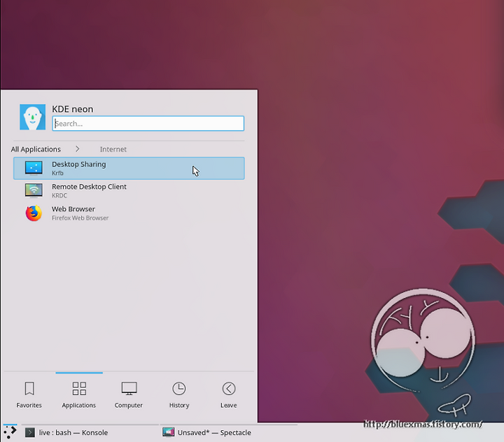This screenshot has width=504, height=442.
Task: Click the breadcrumb arrow after All Applications
Action: pyautogui.click(x=78, y=149)
